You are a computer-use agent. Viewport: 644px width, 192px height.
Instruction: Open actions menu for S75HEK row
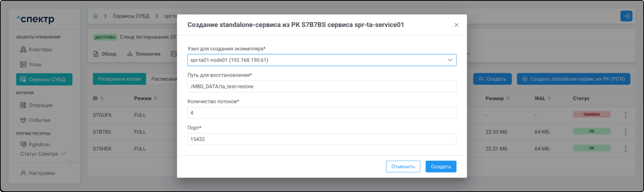click(625, 148)
